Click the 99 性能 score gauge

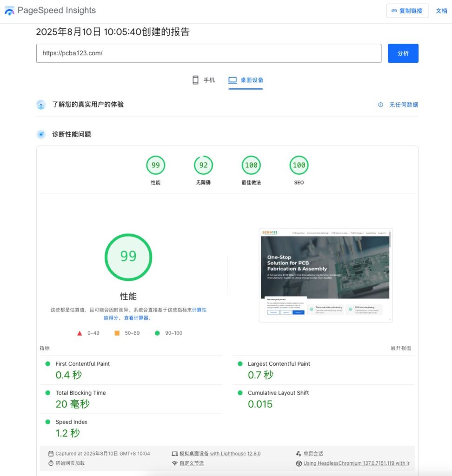155,165
